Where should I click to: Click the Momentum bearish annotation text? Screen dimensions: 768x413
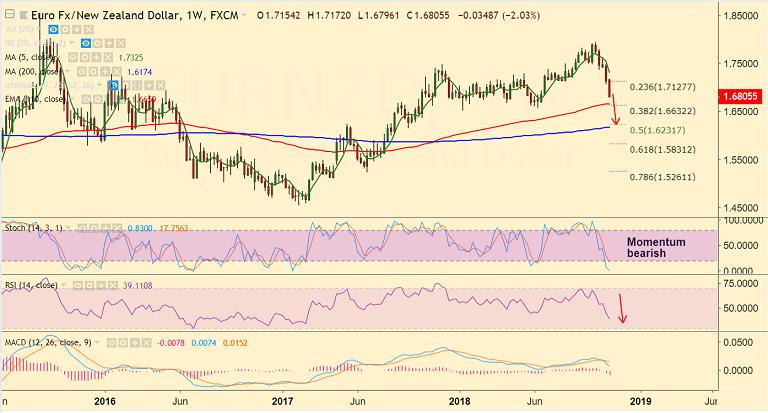[656, 247]
